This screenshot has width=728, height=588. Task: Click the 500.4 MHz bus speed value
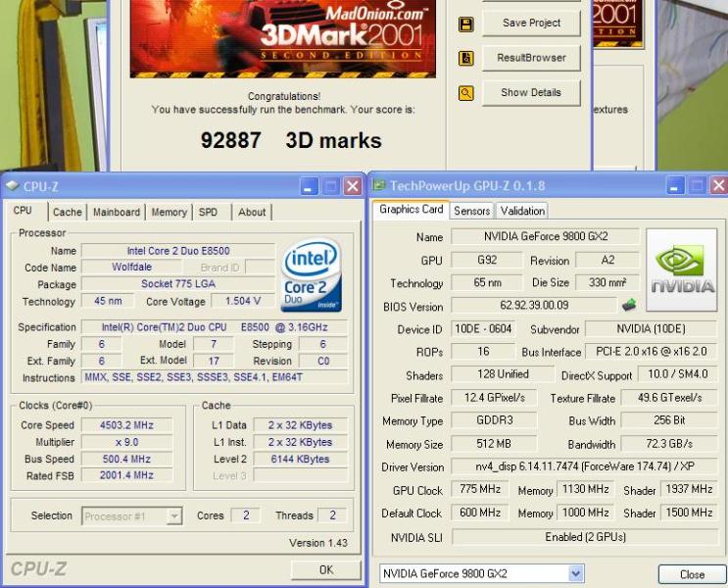tap(126, 459)
